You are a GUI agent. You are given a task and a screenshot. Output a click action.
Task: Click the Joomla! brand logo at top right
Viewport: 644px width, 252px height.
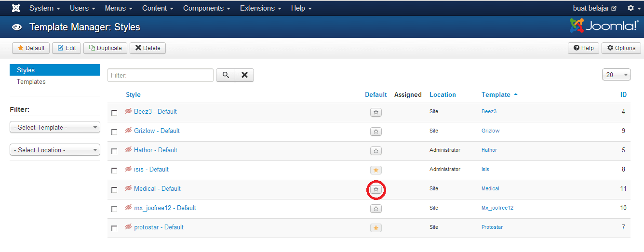tap(604, 26)
